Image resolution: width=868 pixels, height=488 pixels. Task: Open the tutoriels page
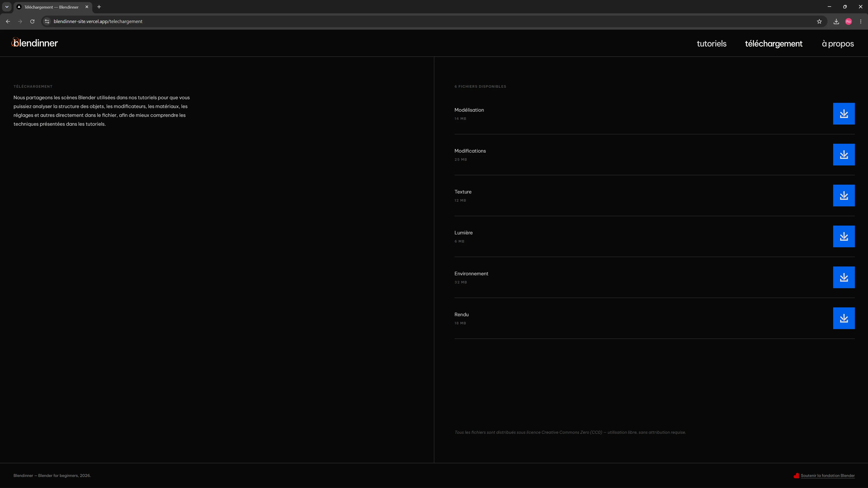point(711,44)
